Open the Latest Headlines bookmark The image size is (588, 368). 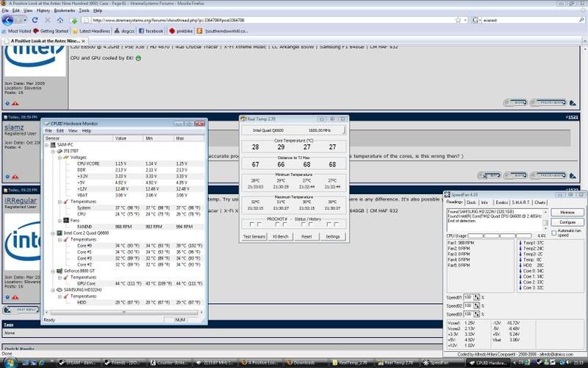click(x=91, y=31)
